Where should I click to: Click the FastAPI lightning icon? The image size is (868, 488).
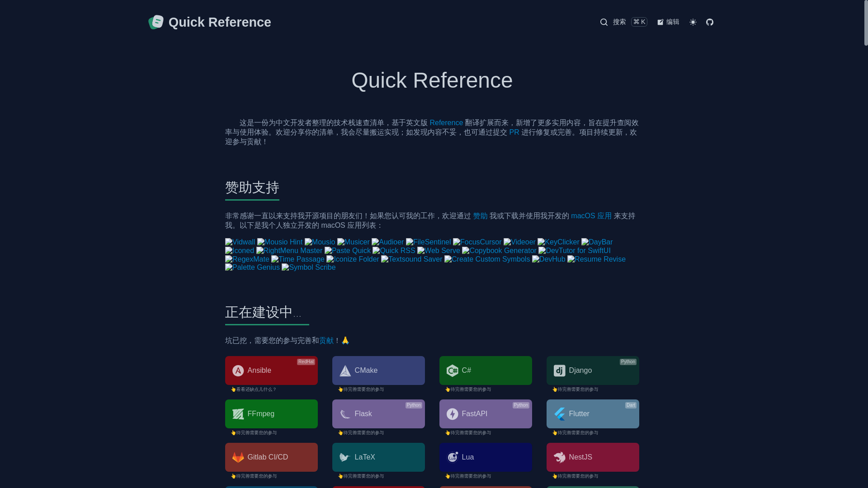click(x=453, y=414)
